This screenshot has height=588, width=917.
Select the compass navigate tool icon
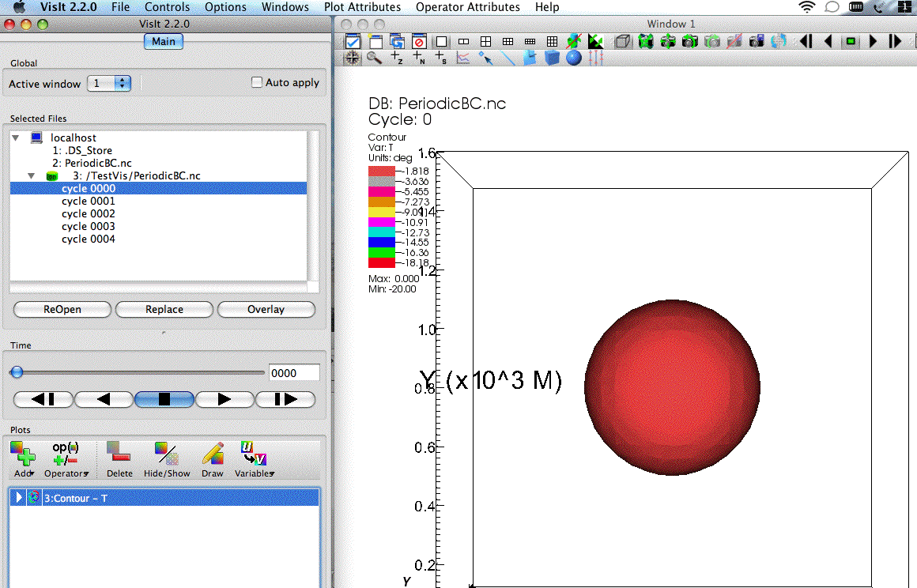pyautogui.click(x=352, y=58)
